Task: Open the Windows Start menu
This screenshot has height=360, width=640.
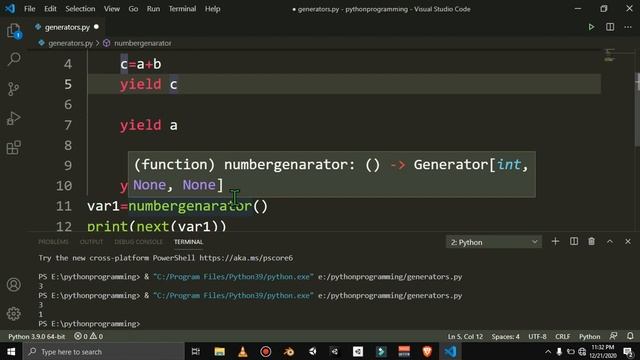Action: point(11,351)
